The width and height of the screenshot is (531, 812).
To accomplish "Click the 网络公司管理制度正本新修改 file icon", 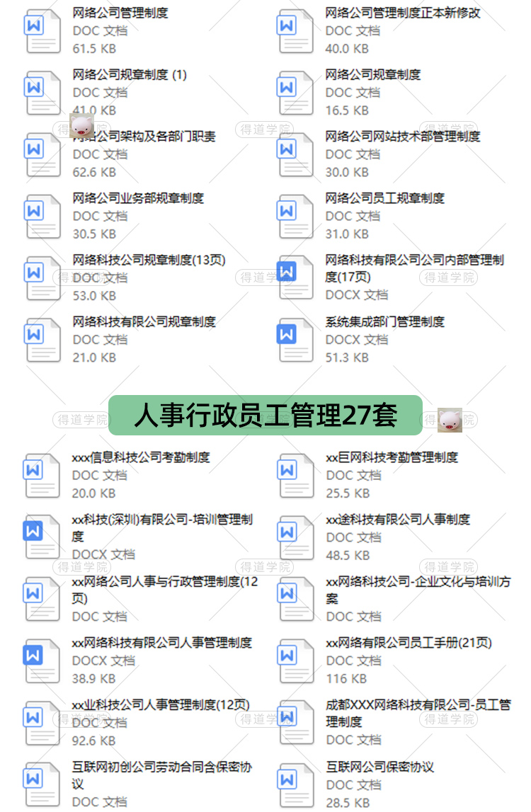I will tap(295, 31).
